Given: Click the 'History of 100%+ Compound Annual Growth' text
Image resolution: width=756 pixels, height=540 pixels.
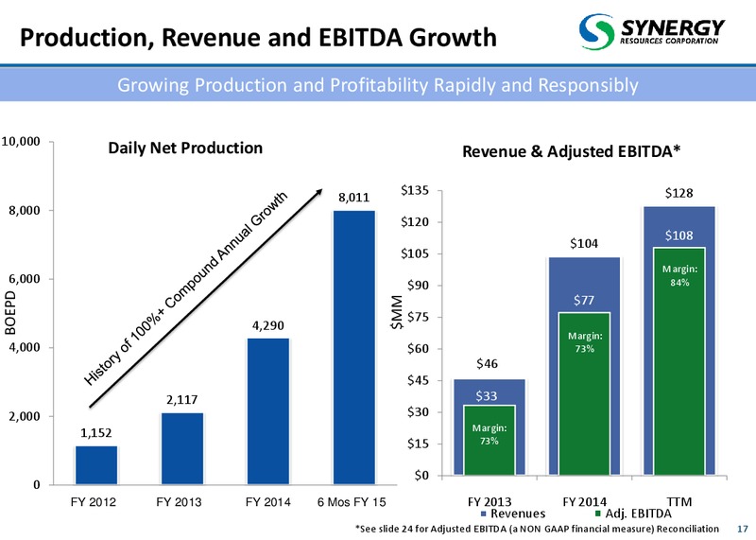Looking at the screenshot, I should tap(186, 288).
